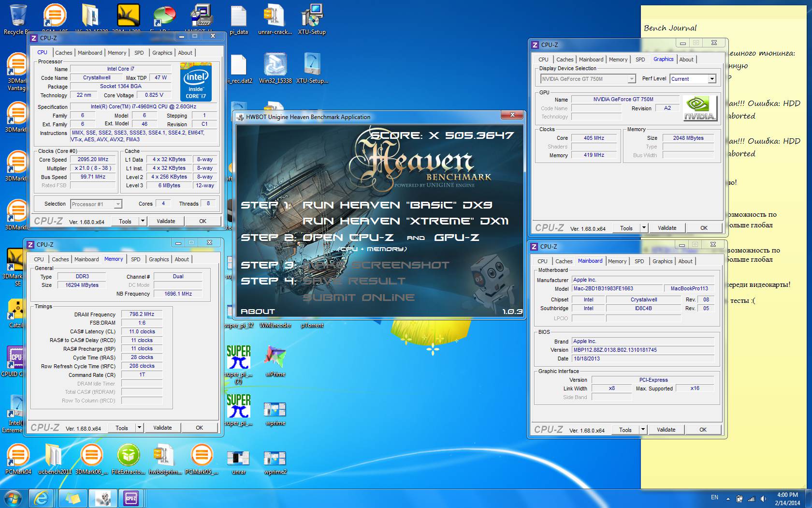812x508 pixels.
Task: Click the Intel Core i7 name field
Action: coord(121,69)
